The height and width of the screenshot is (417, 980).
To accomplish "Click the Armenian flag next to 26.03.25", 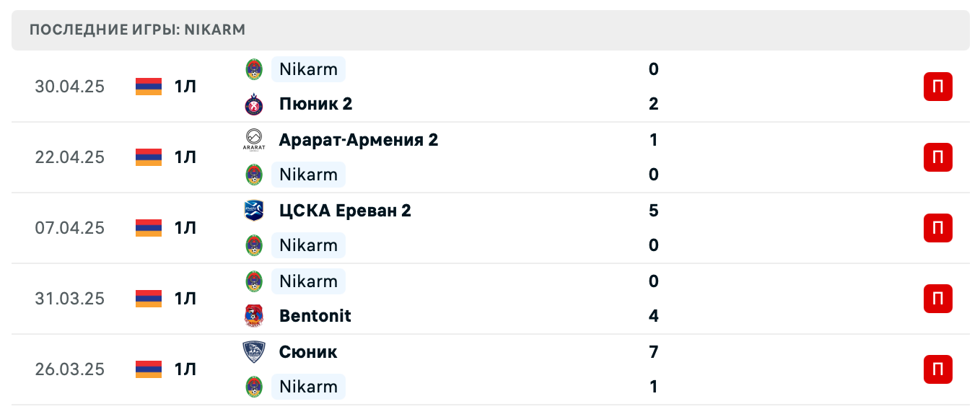I will [147, 369].
